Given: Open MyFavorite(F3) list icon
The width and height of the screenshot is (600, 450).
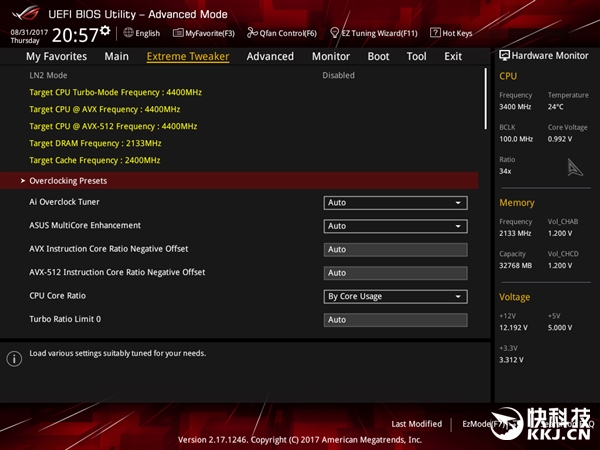Looking at the screenshot, I should point(178,33).
